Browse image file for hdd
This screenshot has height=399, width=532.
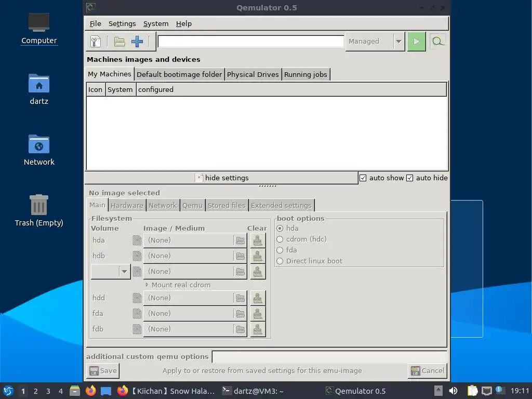(x=240, y=298)
